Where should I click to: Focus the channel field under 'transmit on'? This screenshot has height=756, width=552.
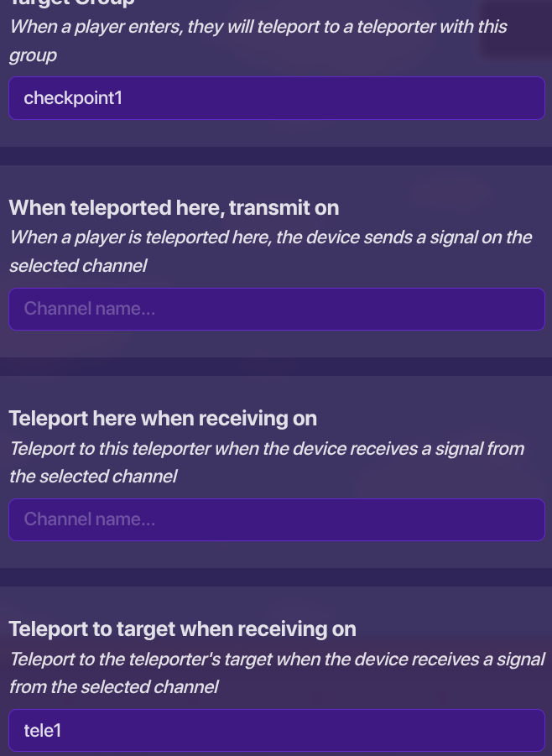(276, 309)
